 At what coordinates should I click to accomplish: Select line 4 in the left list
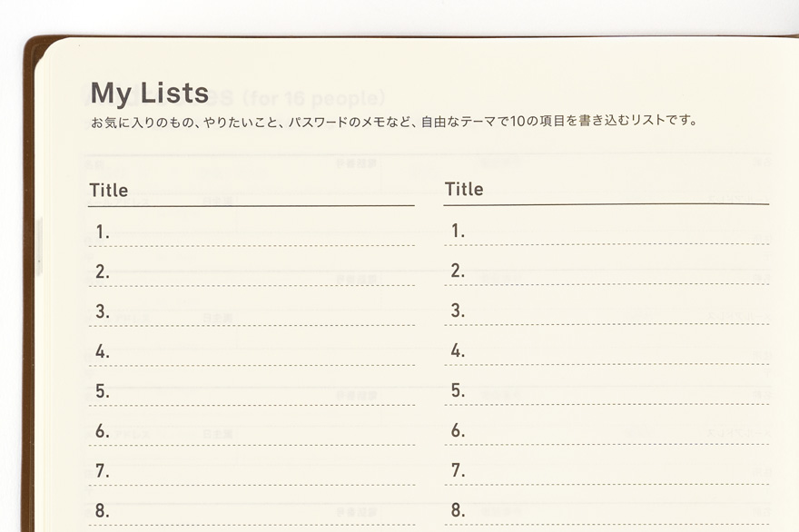(x=252, y=352)
